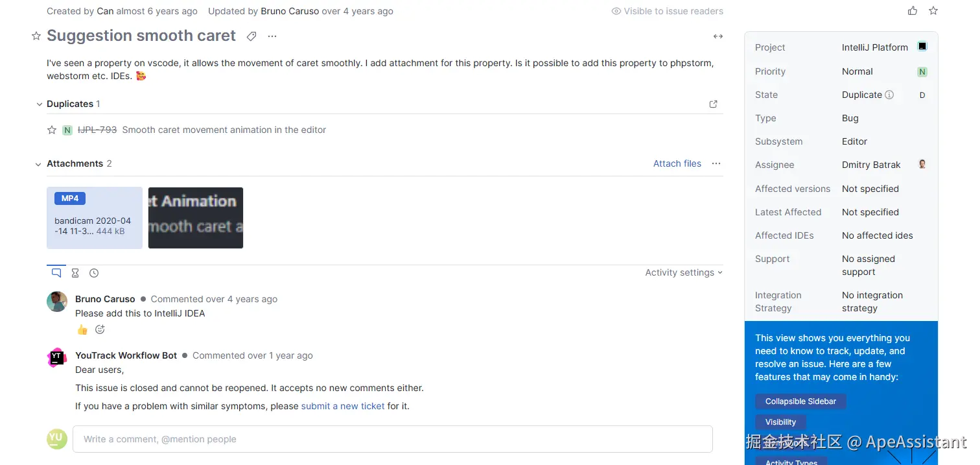Image resolution: width=980 pixels, height=465 pixels.
Task: Open the attachments more-options menu
Action: tap(716, 163)
